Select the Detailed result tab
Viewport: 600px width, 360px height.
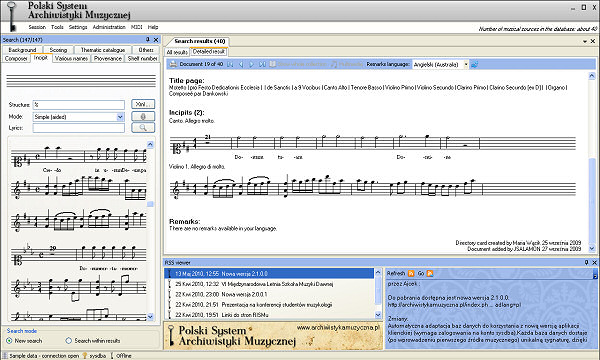point(209,51)
